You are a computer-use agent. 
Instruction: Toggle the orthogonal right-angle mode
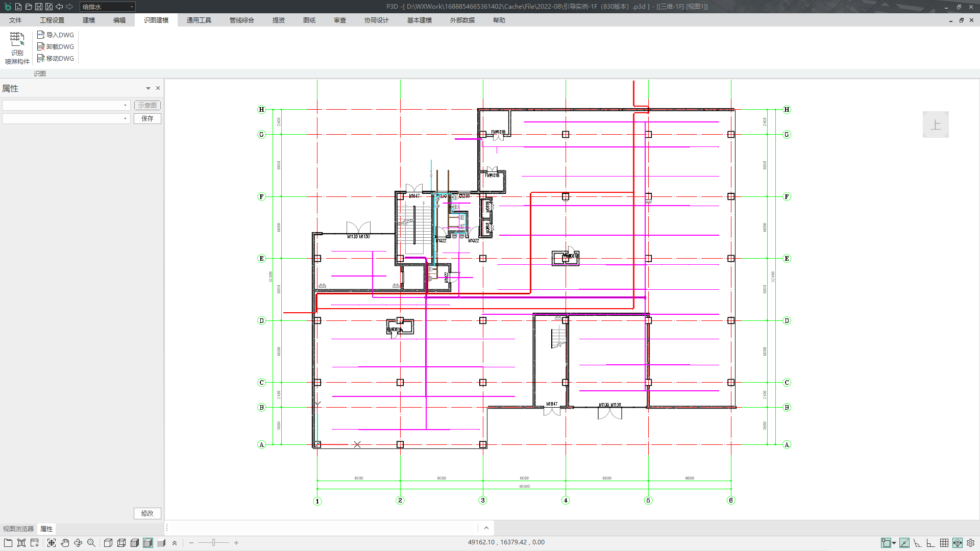(x=930, y=543)
